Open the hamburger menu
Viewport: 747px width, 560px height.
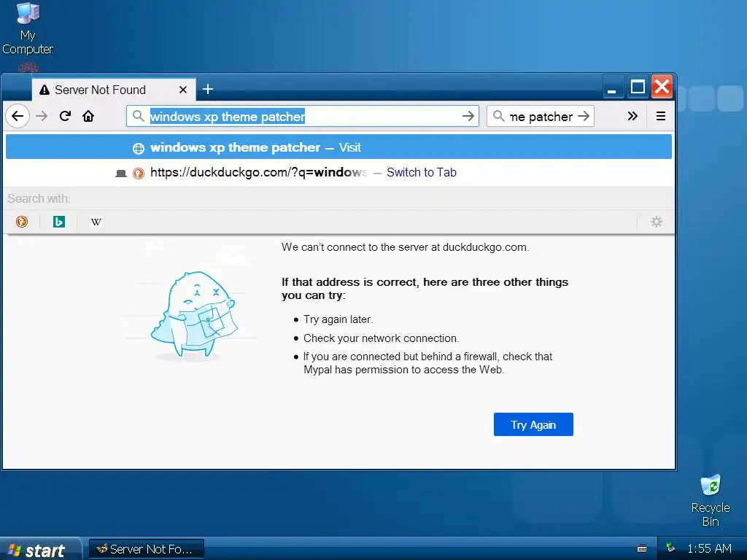pos(661,116)
